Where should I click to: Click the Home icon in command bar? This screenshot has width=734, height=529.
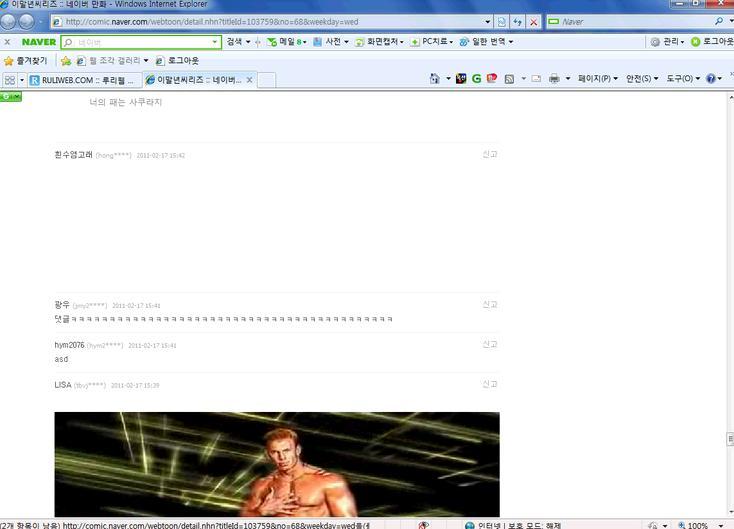pyautogui.click(x=434, y=79)
